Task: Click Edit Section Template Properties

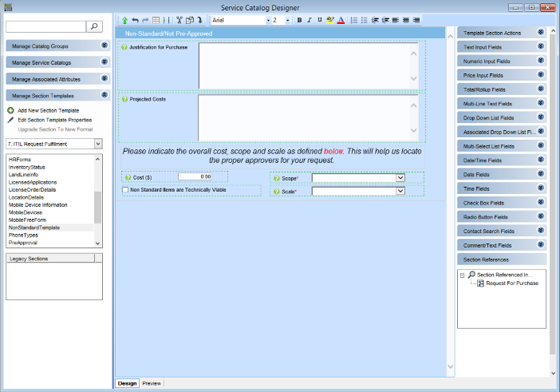Action: pos(55,120)
